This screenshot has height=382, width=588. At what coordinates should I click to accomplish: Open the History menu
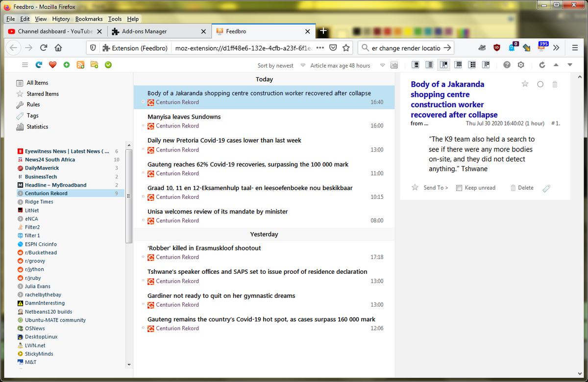point(61,19)
